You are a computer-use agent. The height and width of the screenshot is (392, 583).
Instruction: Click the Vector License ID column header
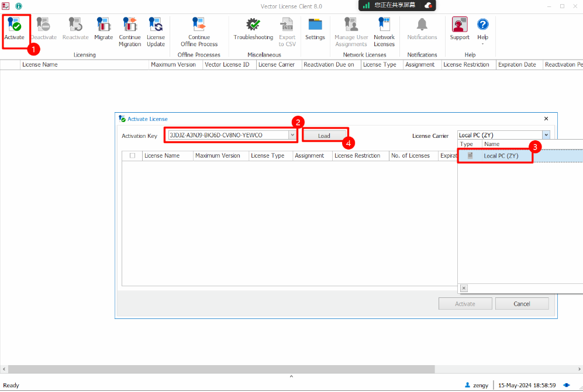(x=229, y=65)
